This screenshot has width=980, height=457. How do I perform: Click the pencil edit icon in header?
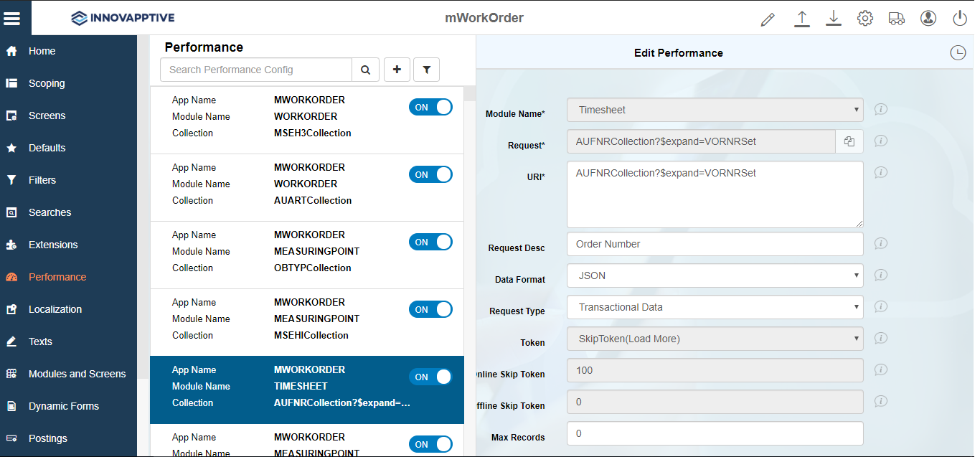768,19
